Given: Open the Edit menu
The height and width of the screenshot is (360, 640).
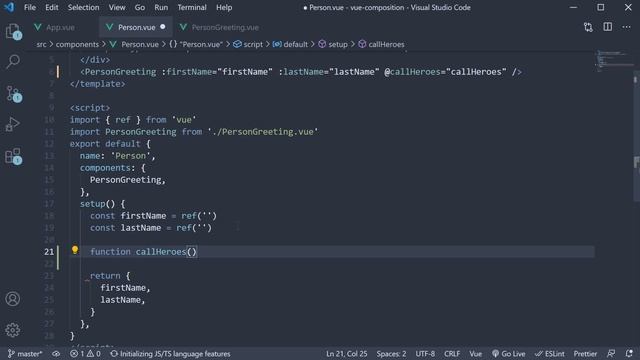Looking at the screenshot, I should click(x=51, y=7).
